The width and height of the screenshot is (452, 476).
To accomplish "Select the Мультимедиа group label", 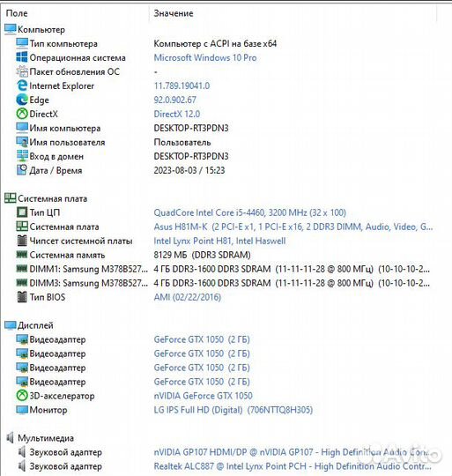I will [x=46, y=438].
